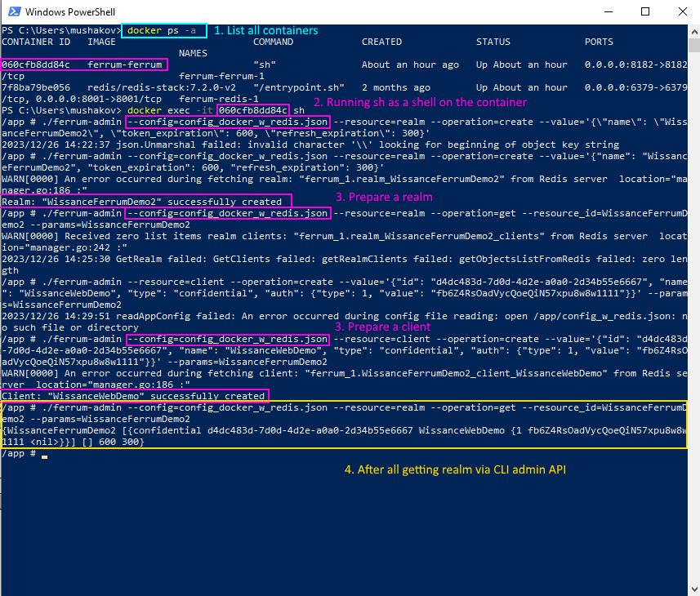Image resolution: width=700 pixels, height=596 pixels.
Task: Click '"/entrypoint.sh"' command value
Action: pyautogui.click(x=299, y=87)
